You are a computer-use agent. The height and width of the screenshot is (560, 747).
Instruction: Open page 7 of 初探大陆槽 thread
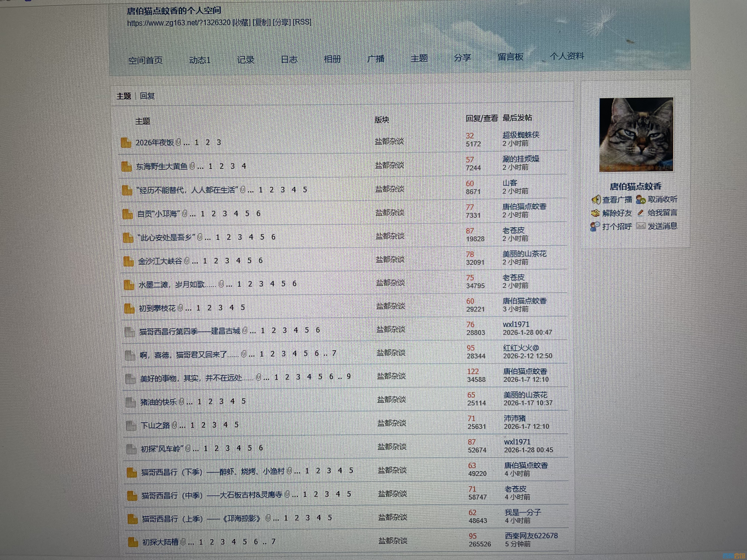[x=273, y=541]
